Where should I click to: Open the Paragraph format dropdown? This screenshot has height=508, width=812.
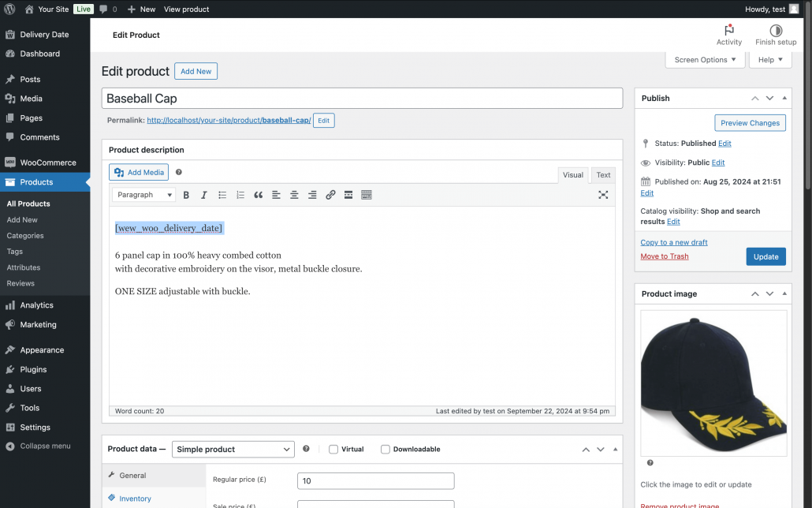pyautogui.click(x=145, y=195)
